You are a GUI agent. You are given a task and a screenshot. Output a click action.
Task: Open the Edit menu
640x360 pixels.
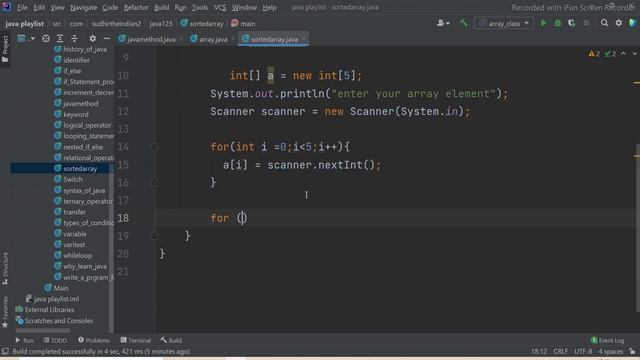click(x=39, y=7)
